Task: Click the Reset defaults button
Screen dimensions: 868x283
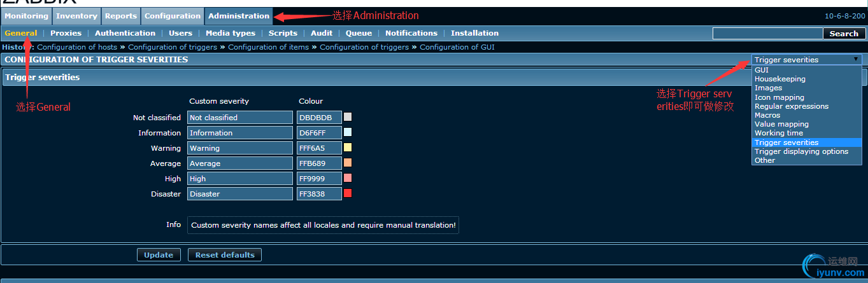Action: [225, 255]
